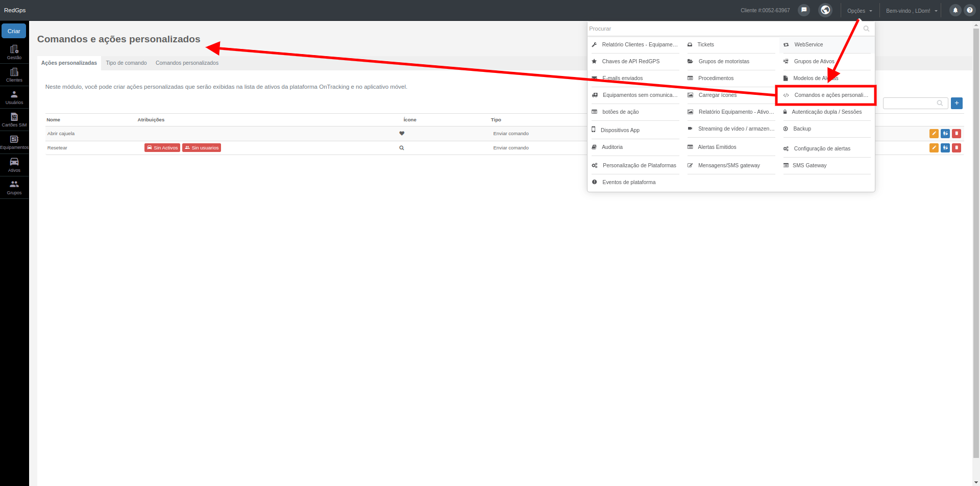The image size is (980, 486).
Task: Assign users for the Abrir cajuela action
Action: [945, 134]
